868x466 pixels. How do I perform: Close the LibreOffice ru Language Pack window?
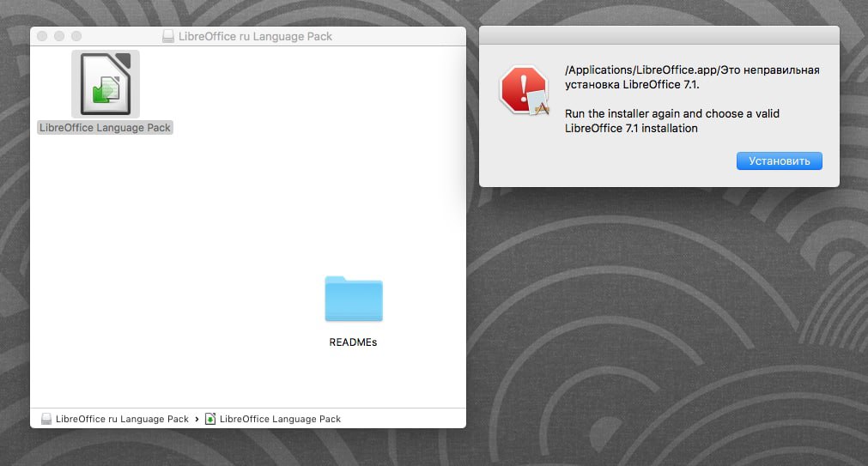(x=42, y=36)
